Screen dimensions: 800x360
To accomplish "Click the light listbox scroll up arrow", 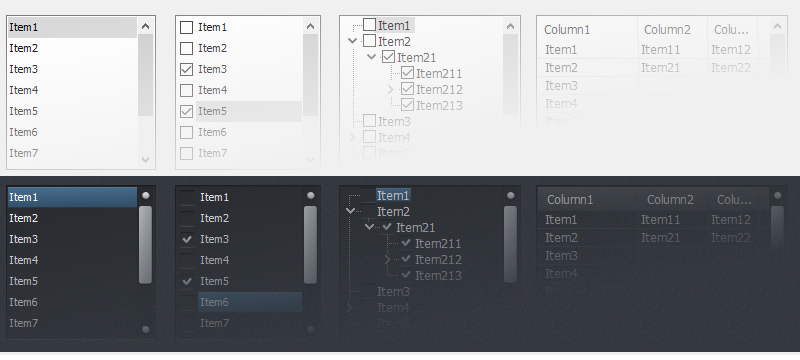I will [145, 26].
